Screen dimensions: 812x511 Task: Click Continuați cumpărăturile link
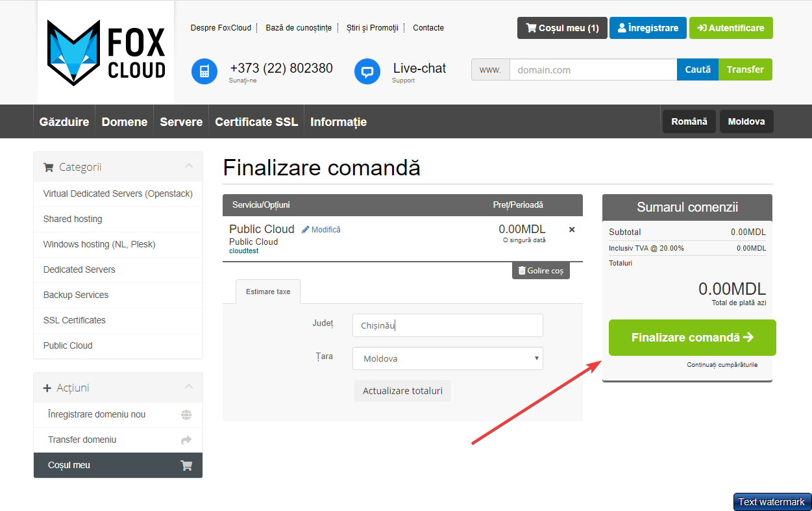pyautogui.click(x=722, y=365)
